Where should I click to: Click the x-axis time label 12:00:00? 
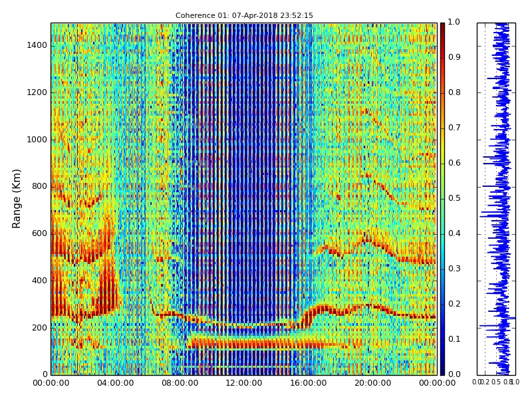pos(244,384)
